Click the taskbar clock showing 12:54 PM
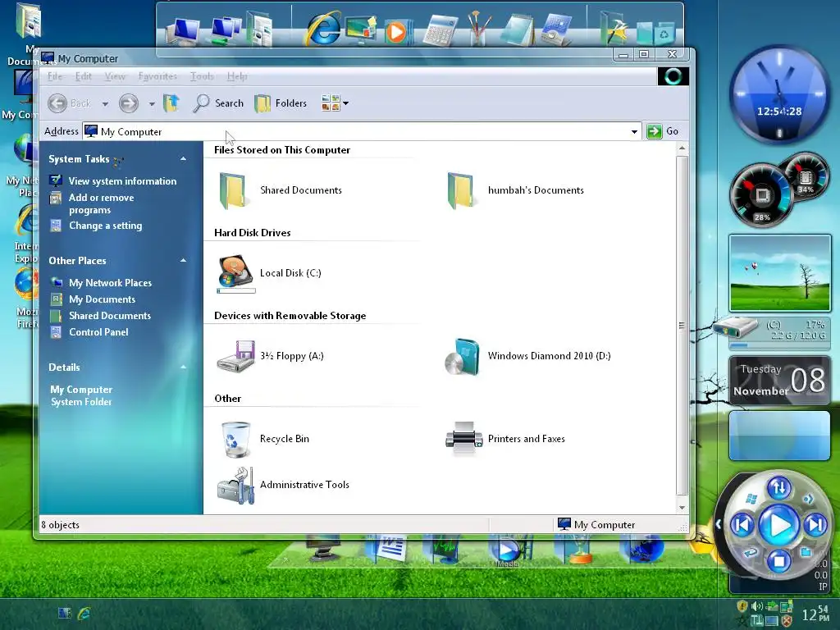 pyautogui.click(x=815, y=614)
